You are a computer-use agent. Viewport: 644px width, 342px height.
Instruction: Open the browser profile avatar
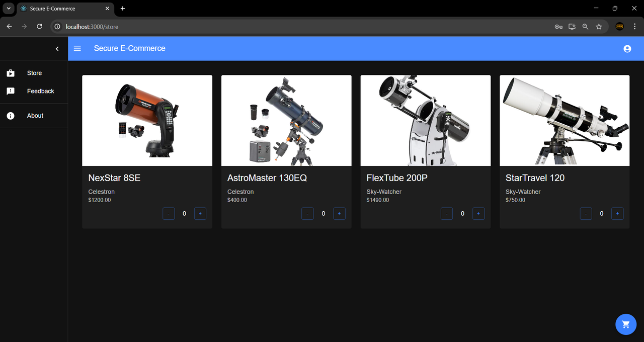pyautogui.click(x=620, y=27)
